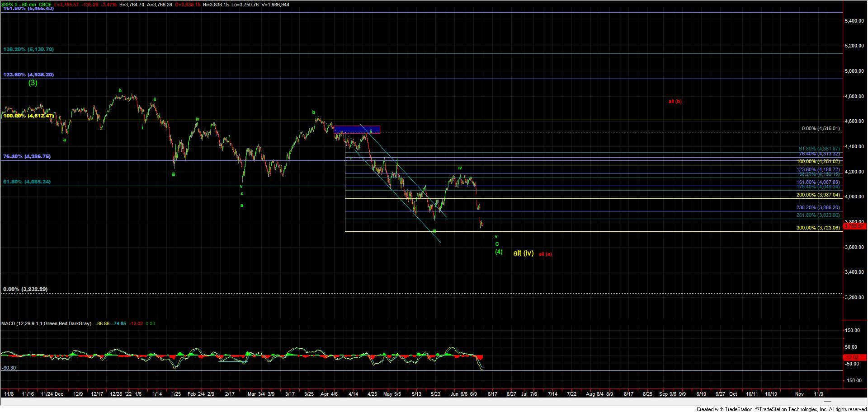Click the Aug 8/4 date on time axis
Screen dimensions: 868x412
[x=594, y=394]
